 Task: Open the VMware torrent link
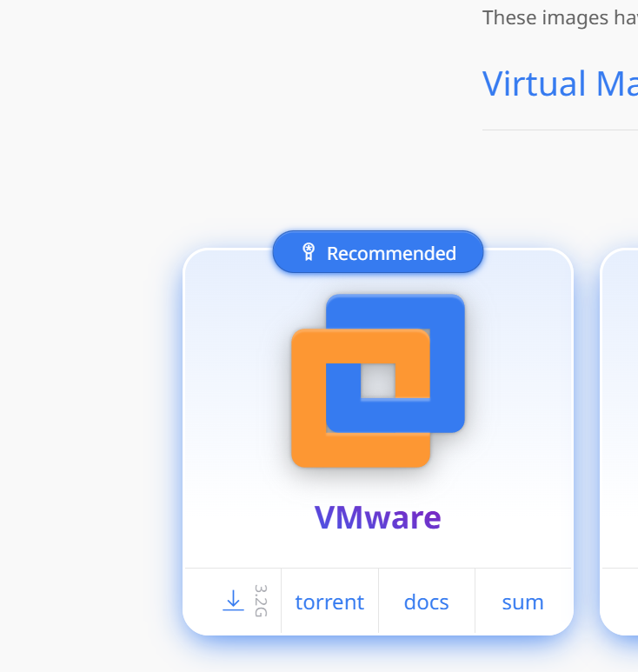click(x=329, y=602)
